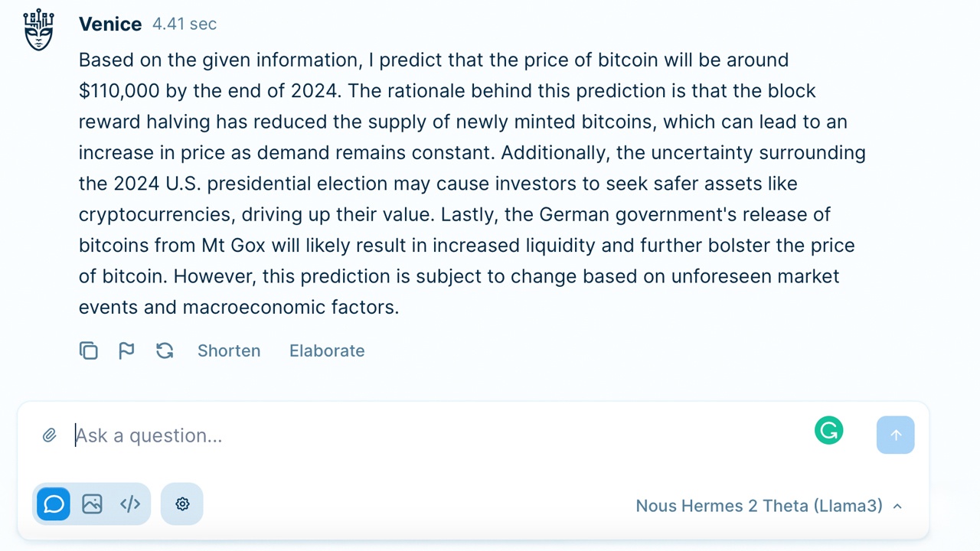Screen dimensions: 980x551
Task: Click Shorten to condense the response
Action: (229, 350)
